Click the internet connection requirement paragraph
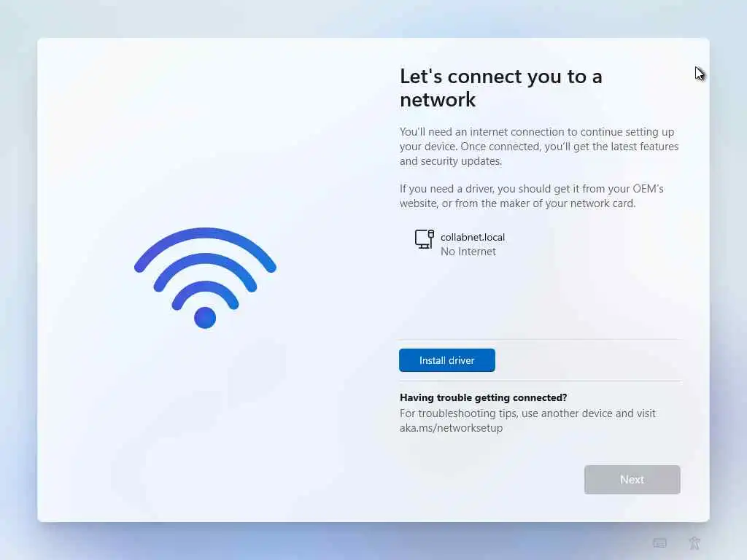This screenshot has height=560, width=747. (x=539, y=146)
